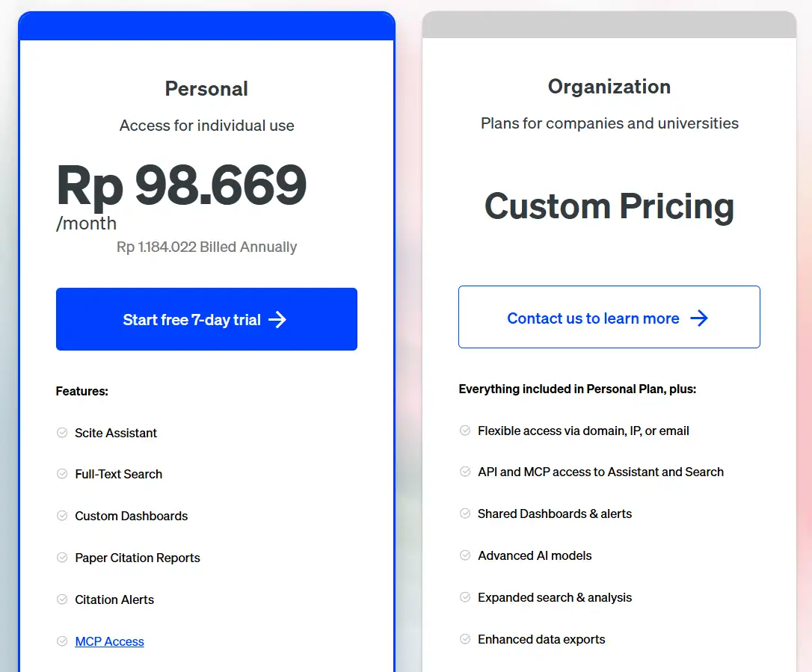This screenshot has width=812, height=672.
Task: Click the checkmark icon beside Paper Citation Reports
Action: tap(62, 558)
